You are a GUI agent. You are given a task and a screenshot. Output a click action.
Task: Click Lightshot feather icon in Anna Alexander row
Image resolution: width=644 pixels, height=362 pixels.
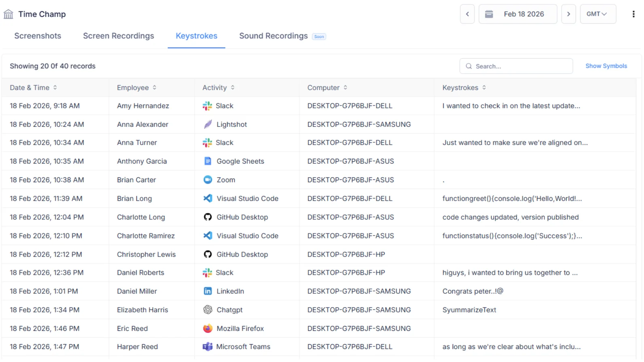pos(208,124)
